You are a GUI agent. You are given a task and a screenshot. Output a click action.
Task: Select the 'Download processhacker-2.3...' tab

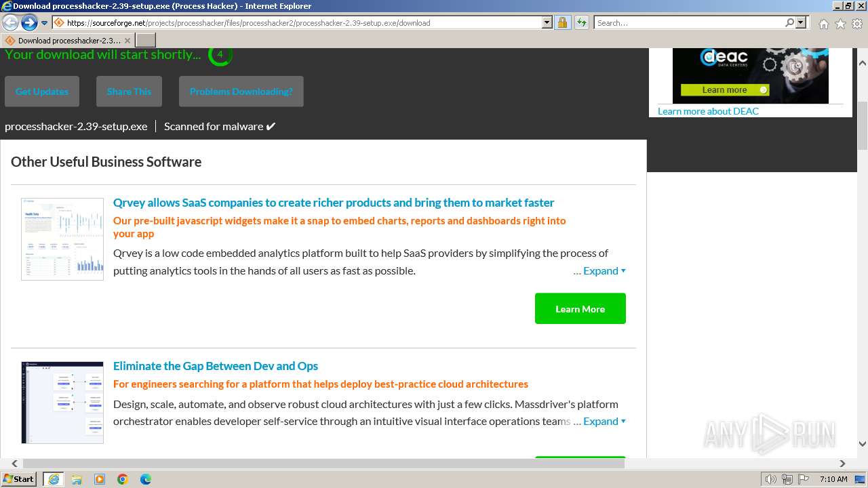coord(68,41)
